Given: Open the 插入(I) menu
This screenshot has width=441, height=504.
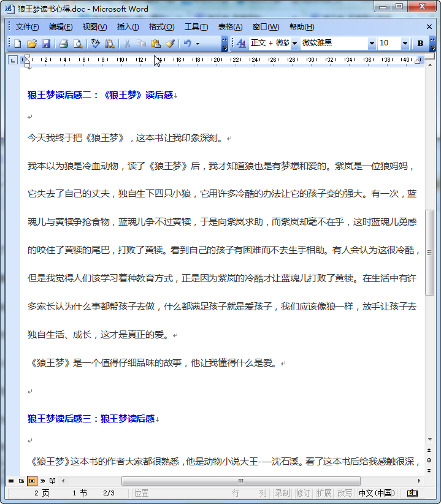Looking at the screenshot, I should coord(128,27).
